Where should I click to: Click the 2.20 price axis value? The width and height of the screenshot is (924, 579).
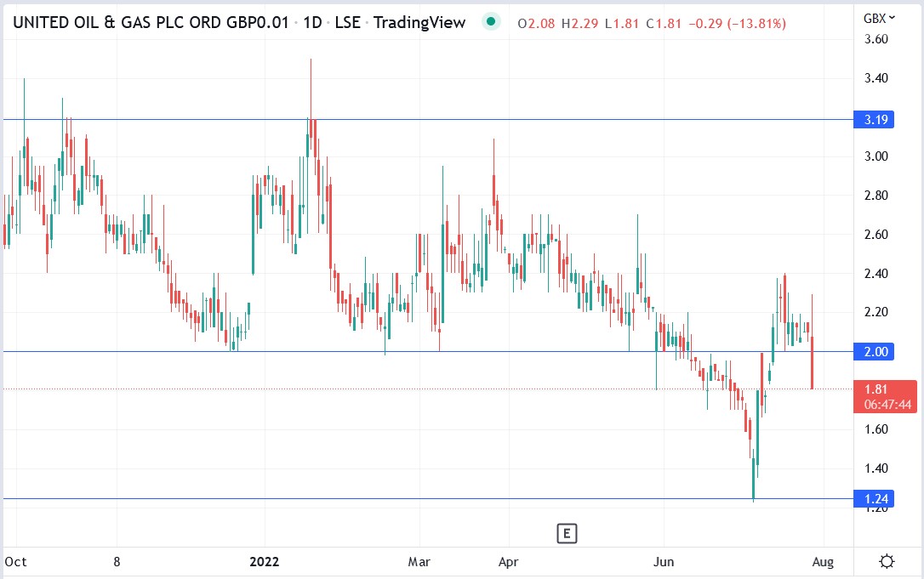point(876,312)
